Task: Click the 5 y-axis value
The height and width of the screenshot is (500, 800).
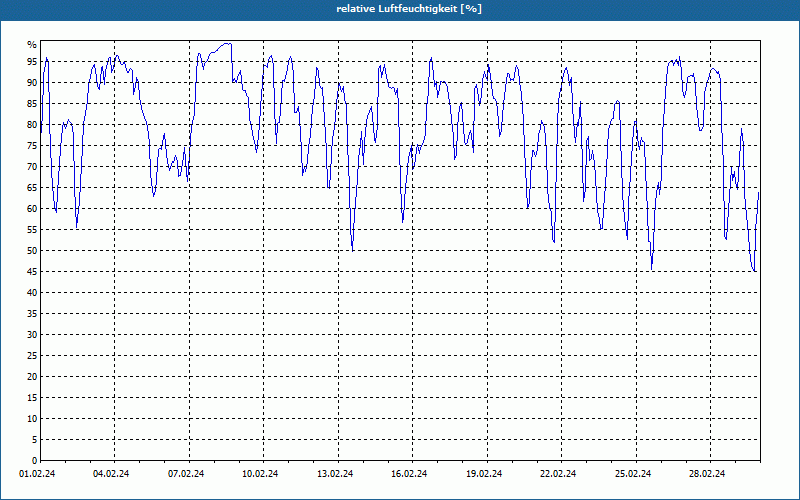Action: point(34,439)
